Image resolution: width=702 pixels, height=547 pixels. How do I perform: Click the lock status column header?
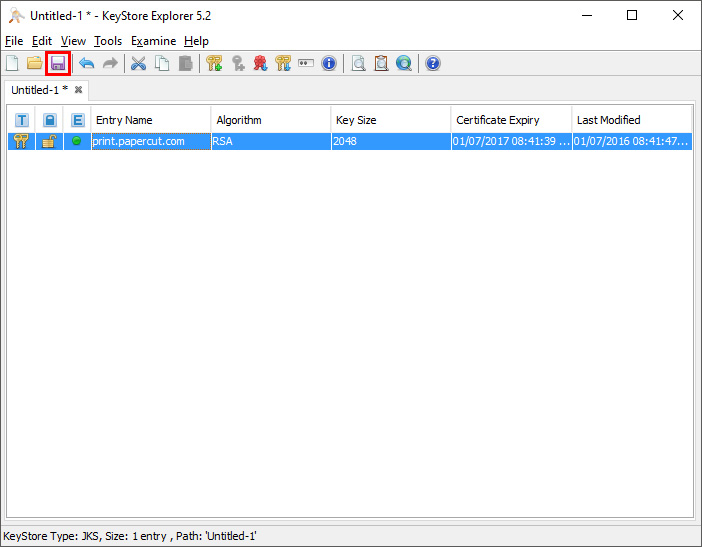pyautogui.click(x=49, y=120)
